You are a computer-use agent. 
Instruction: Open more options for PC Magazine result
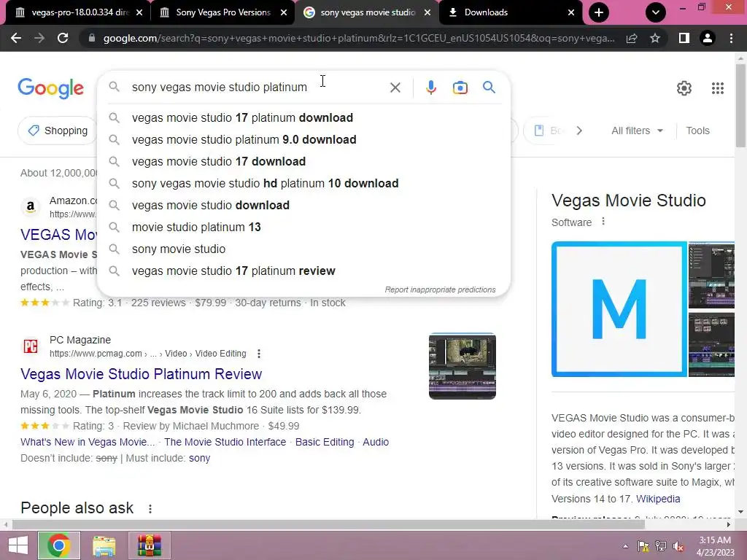pyautogui.click(x=259, y=354)
